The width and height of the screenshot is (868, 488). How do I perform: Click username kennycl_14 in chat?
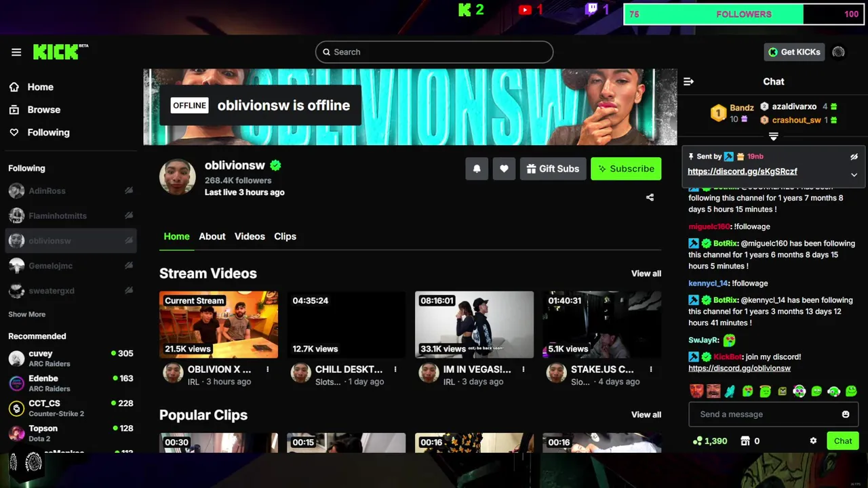(708, 283)
